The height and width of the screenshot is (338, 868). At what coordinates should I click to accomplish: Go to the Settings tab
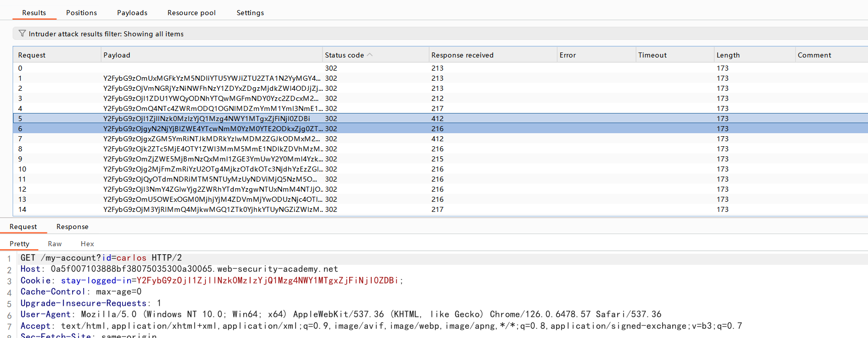click(x=250, y=13)
